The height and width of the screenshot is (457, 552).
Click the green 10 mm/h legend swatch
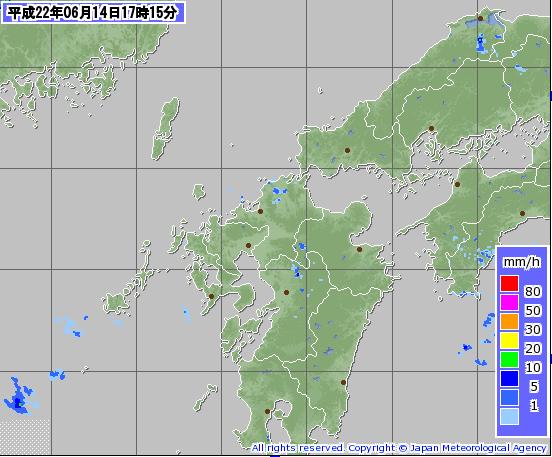click(509, 359)
